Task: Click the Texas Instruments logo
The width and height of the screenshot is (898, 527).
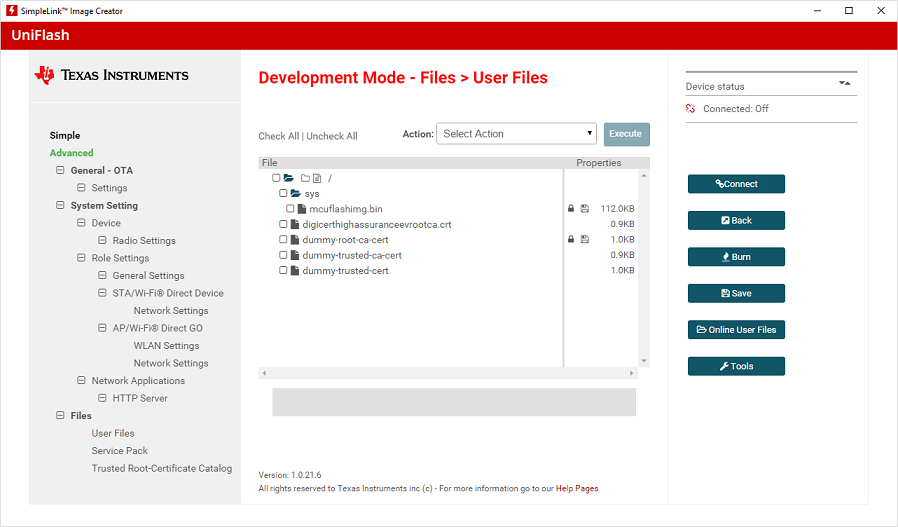Action: click(x=112, y=75)
